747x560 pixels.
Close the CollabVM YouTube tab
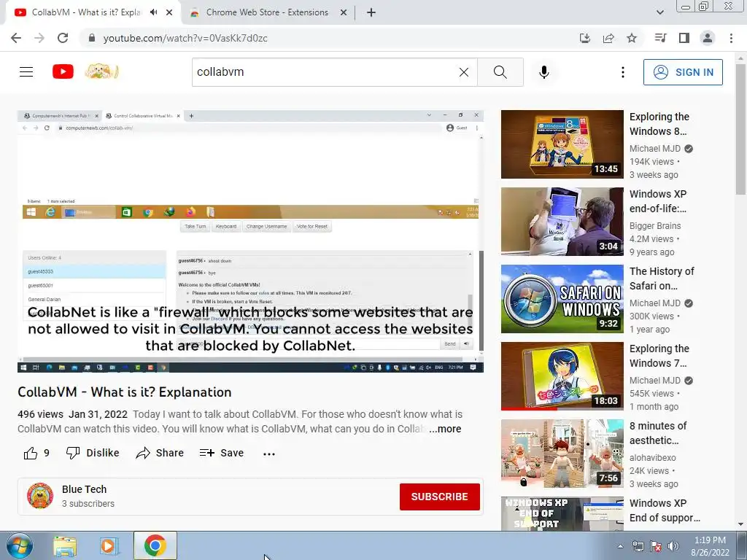tap(169, 12)
